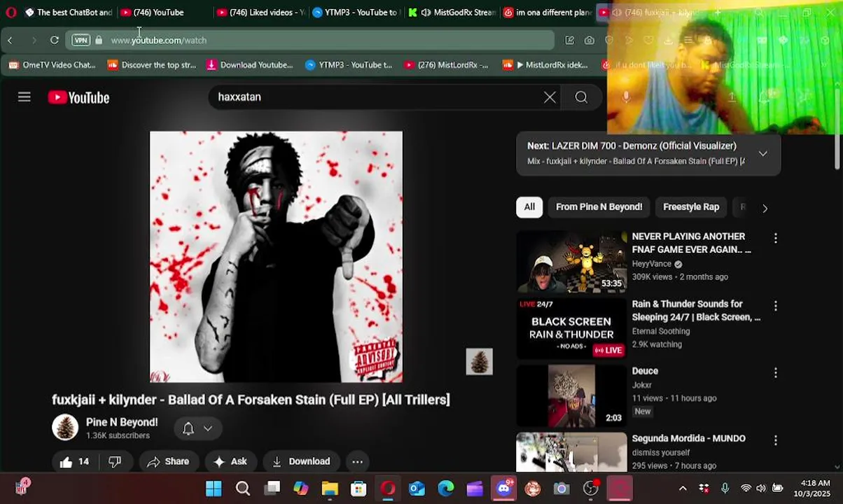
Task: Play the Deuce video thumbnail
Action: [x=571, y=396]
